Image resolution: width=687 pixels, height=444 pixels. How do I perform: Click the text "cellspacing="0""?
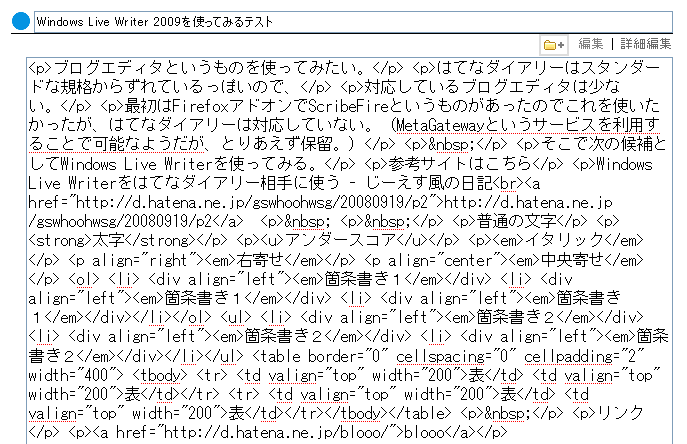(x=456, y=357)
